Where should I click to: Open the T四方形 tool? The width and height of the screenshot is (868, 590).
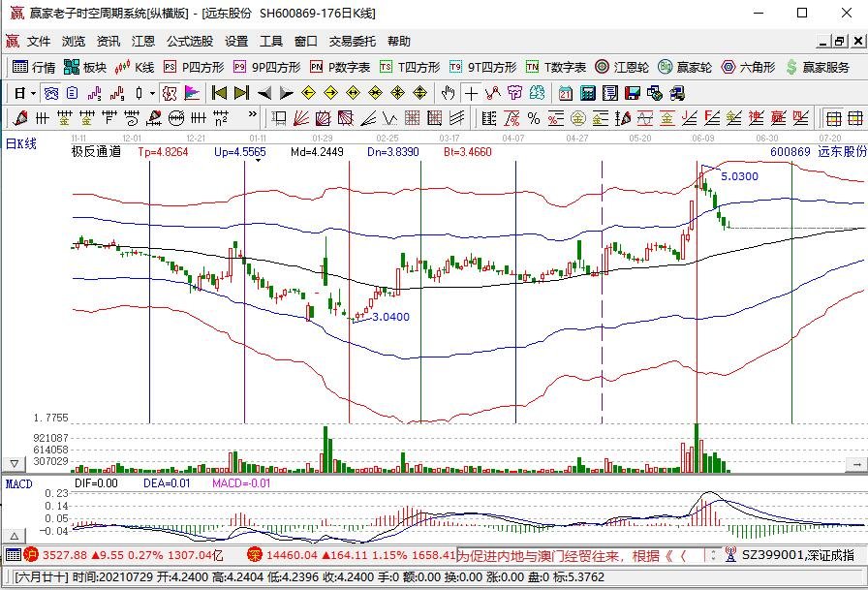[x=410, y=67]
